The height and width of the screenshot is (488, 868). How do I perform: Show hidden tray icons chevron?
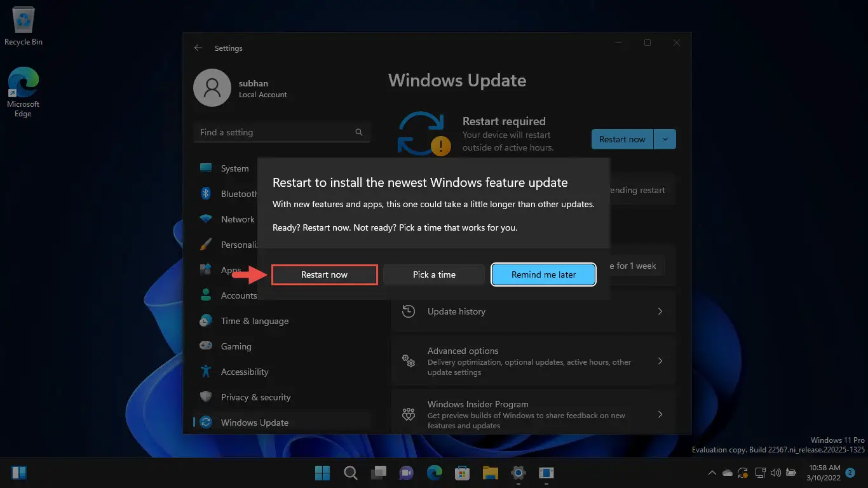[x=712, y=473]
